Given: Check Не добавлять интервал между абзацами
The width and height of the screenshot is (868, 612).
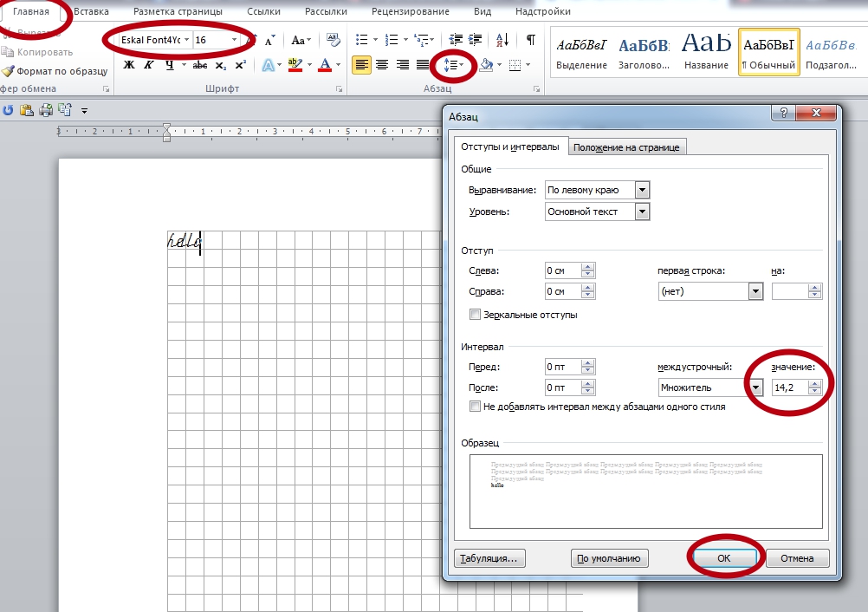Looking at the screenshot, I should (x=475, y=406).
